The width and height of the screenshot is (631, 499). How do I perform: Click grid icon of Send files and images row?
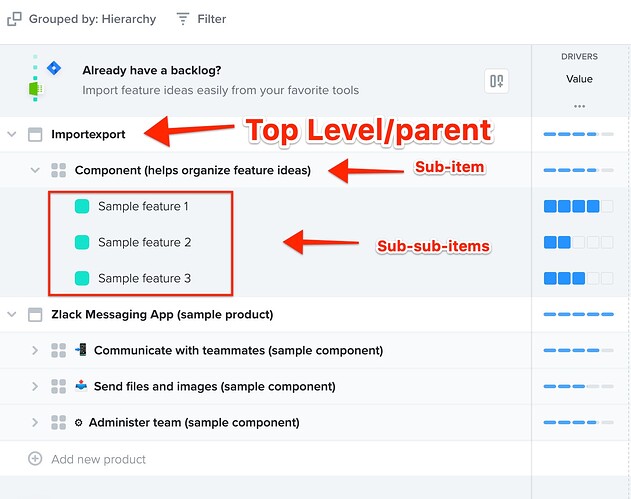point(59,386)
